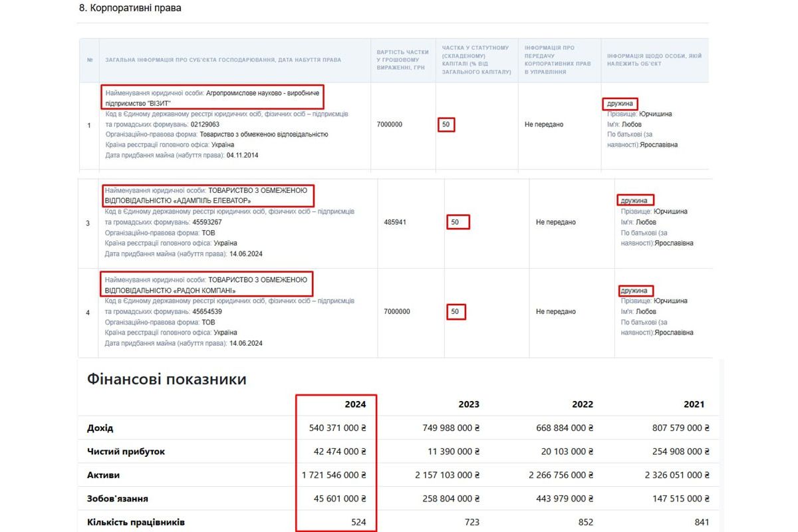Click the "Чистий прибуток" row label
This screenshot has height=532, width=798.
pyautogui.click(x=126, y=452)
